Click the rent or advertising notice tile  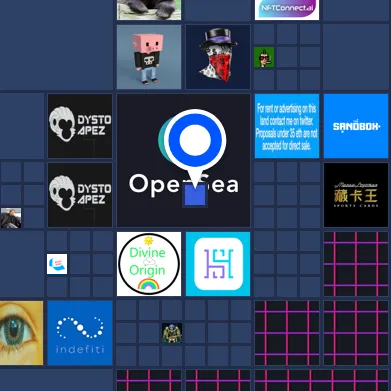(287, 126)
